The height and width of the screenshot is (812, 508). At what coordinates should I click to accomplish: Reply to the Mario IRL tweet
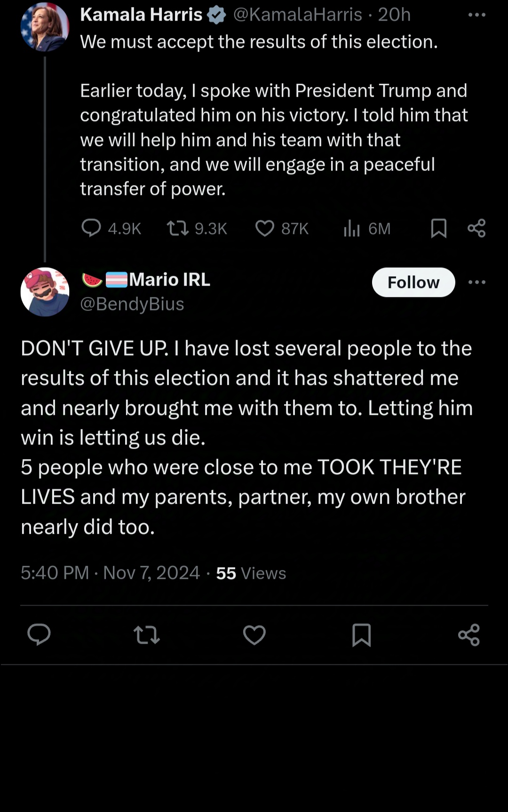(x=39, y=635)
